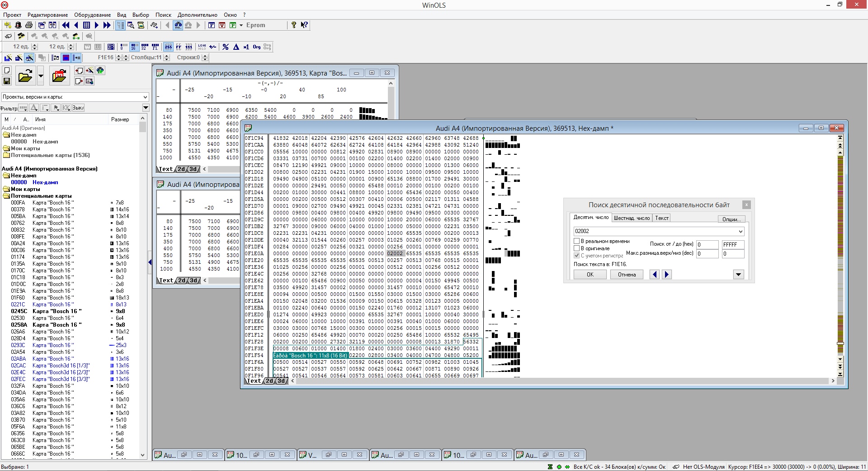
Task: Select 'Потенциальные карты (1536)' folder
Action: [x=50, y=155]
